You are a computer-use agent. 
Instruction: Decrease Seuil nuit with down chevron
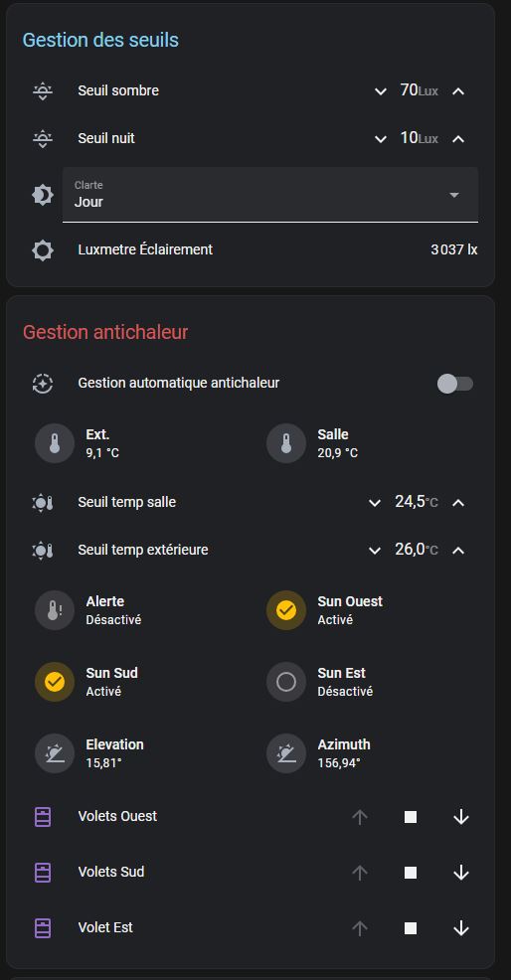click(381, 139)
